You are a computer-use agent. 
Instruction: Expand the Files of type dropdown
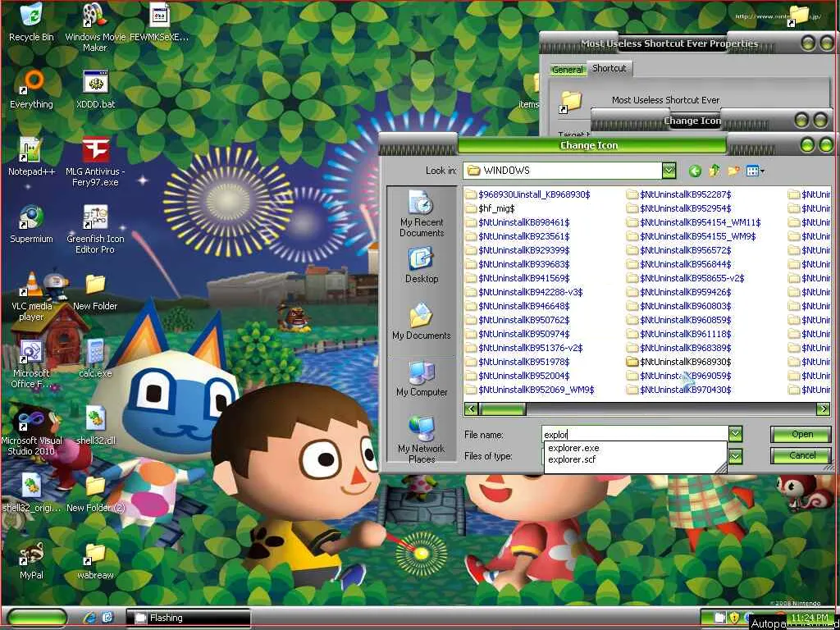736,456
